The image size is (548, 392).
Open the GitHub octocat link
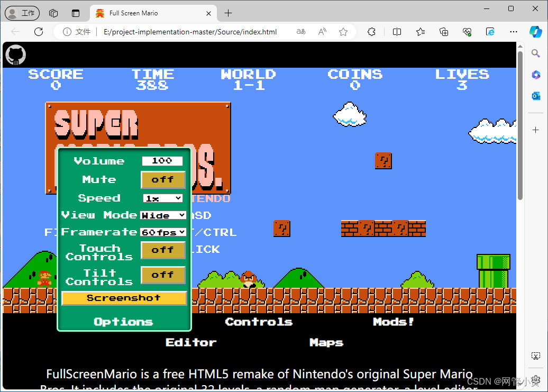click(16, 55)
